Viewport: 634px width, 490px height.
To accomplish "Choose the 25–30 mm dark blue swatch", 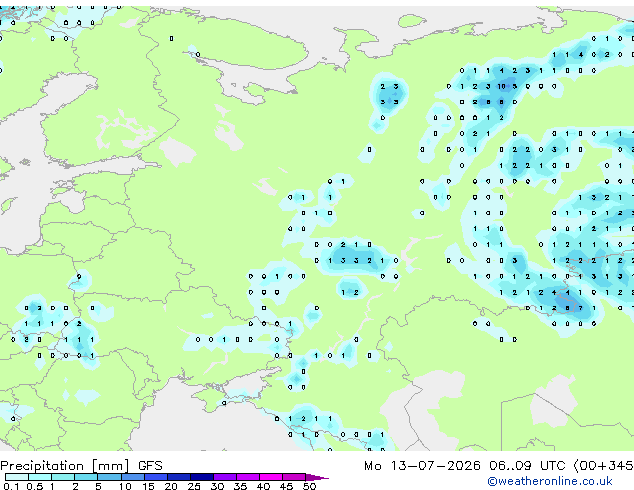I will 201,477.
